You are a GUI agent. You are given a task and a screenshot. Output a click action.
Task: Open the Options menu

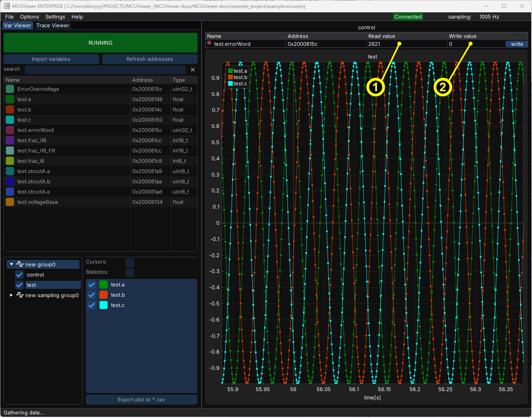29,17
